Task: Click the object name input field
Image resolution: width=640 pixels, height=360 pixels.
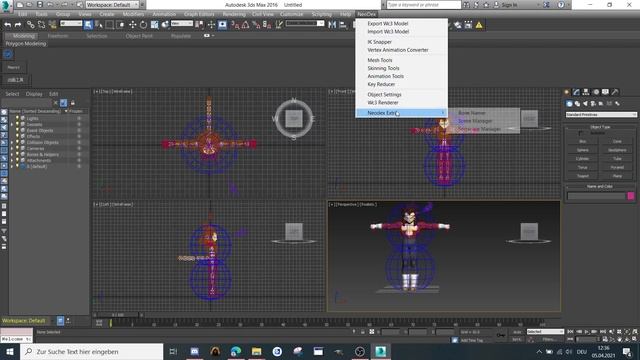Action: point(596,196)
